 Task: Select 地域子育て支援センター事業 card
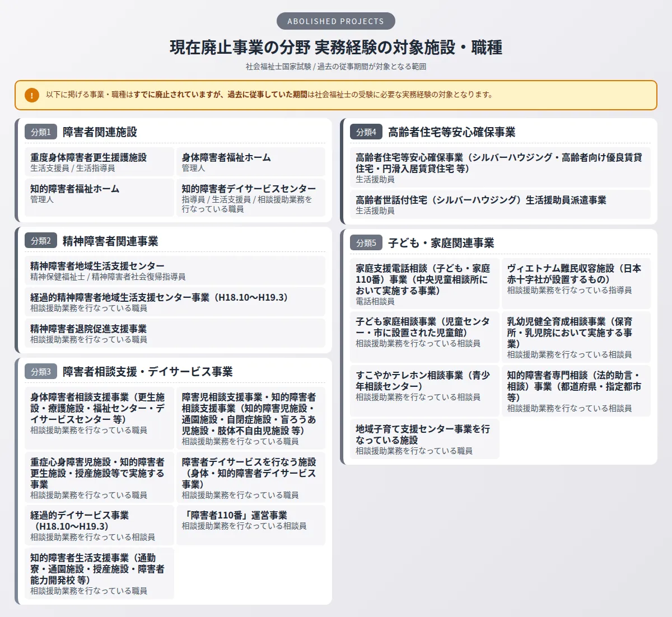tap(424, 439)
